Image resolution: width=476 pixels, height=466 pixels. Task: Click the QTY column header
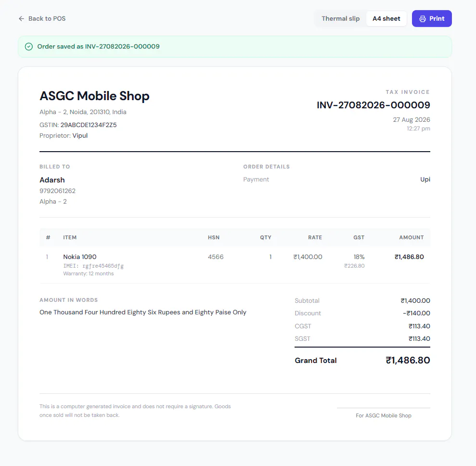pos(266,237)
